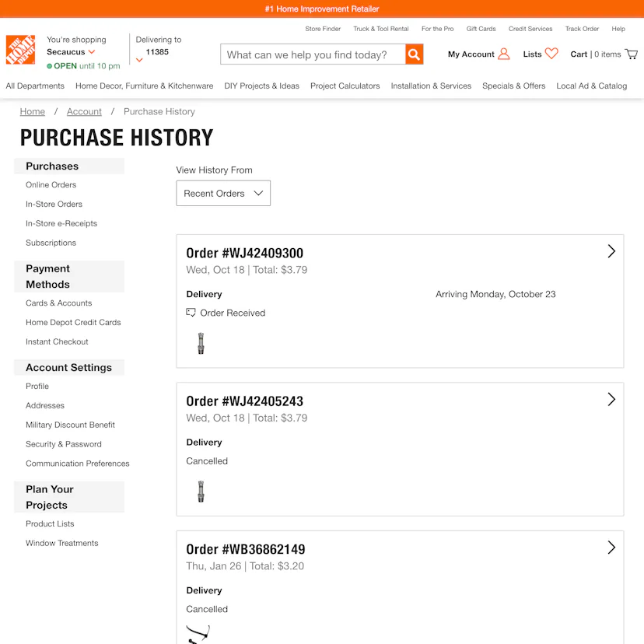View the shopping cart icon

coord(631,54)
